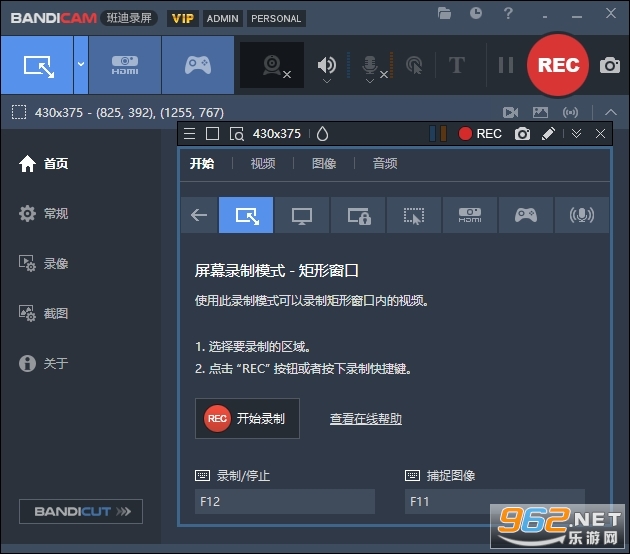Close the capture window frame

click(600, 133)
